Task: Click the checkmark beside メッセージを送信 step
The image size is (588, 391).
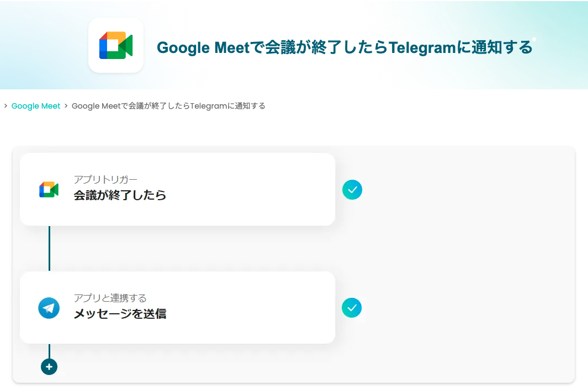Action: [x=352, y=308]
